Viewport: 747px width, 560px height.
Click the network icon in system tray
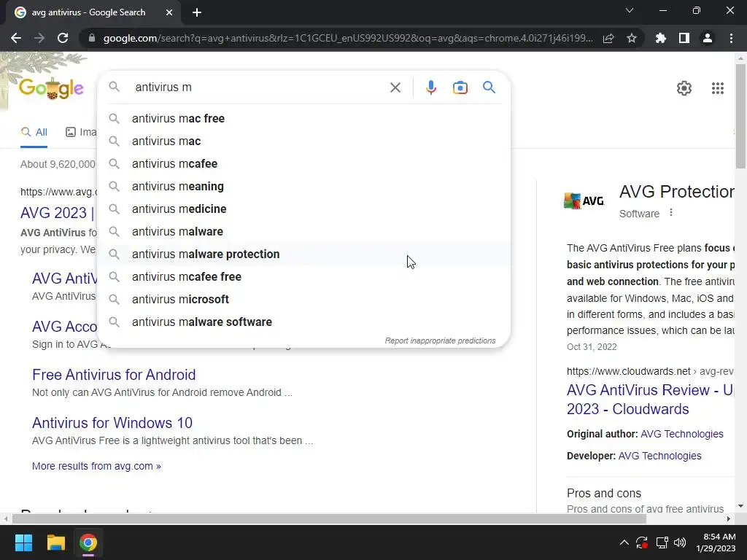[x=662, y=542]
